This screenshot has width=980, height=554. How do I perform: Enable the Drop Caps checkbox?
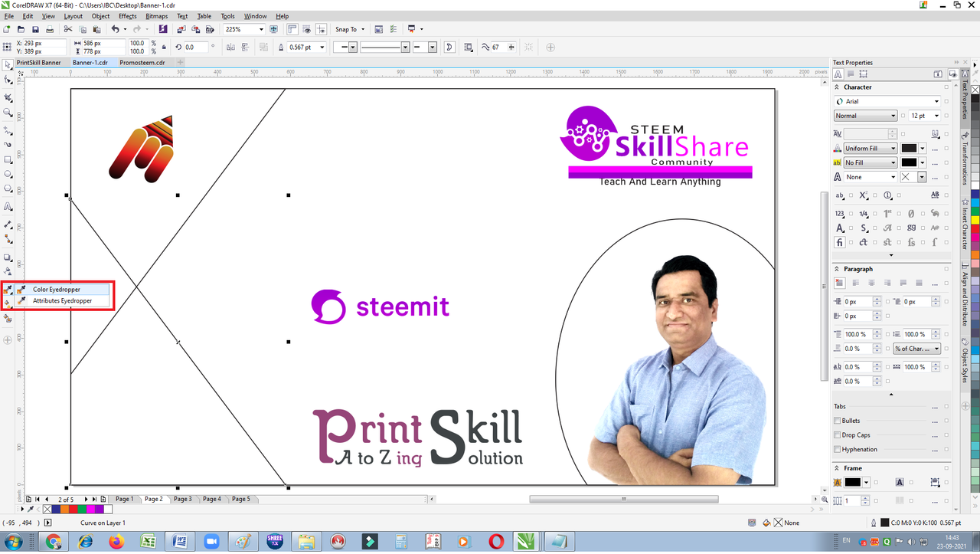pyautogui.click(x=837, y=435)
